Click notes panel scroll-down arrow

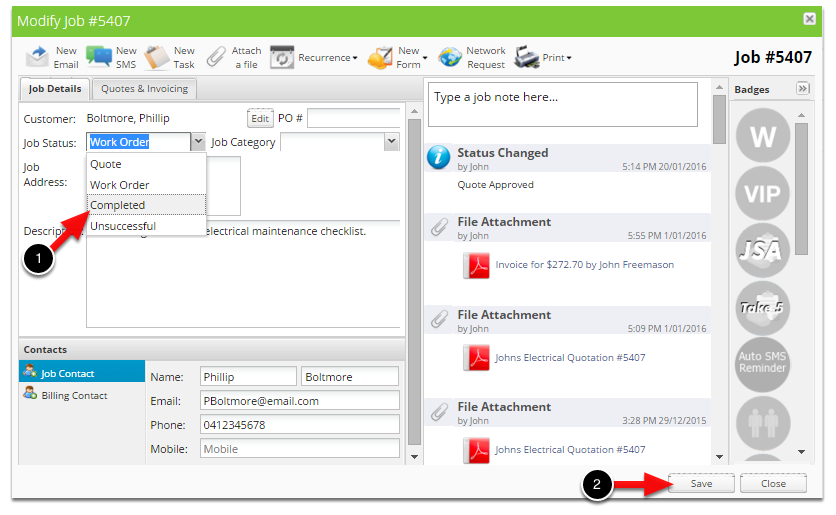point(719,457)
